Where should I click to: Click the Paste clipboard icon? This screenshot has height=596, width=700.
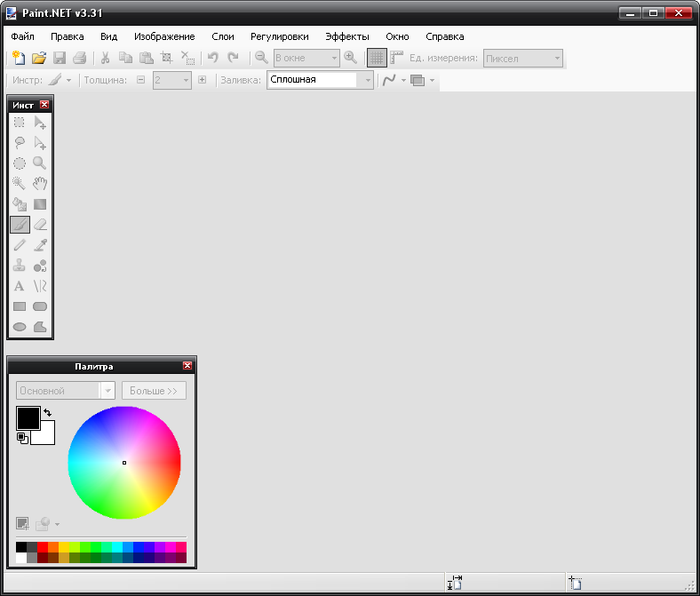tap(146, 58)
